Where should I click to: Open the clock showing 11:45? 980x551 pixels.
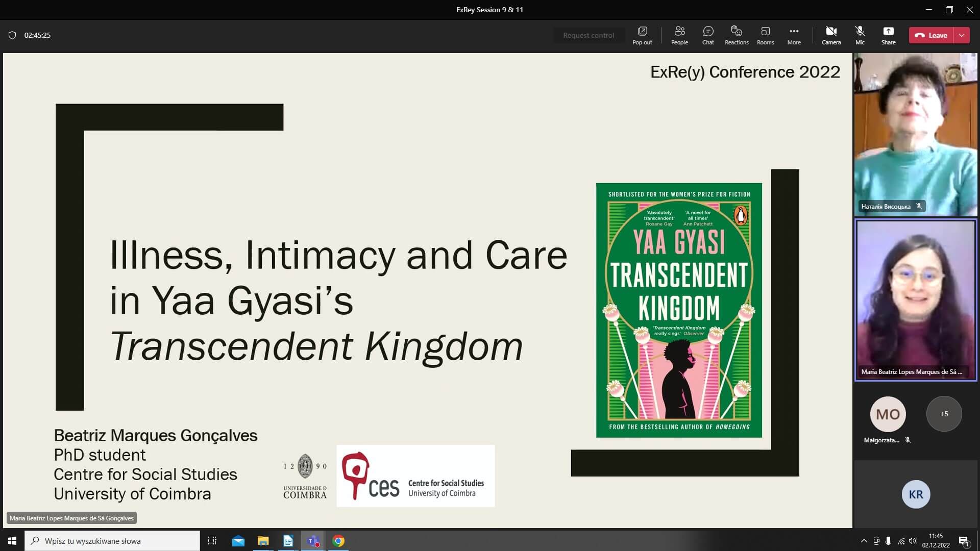tap(936, 541)
